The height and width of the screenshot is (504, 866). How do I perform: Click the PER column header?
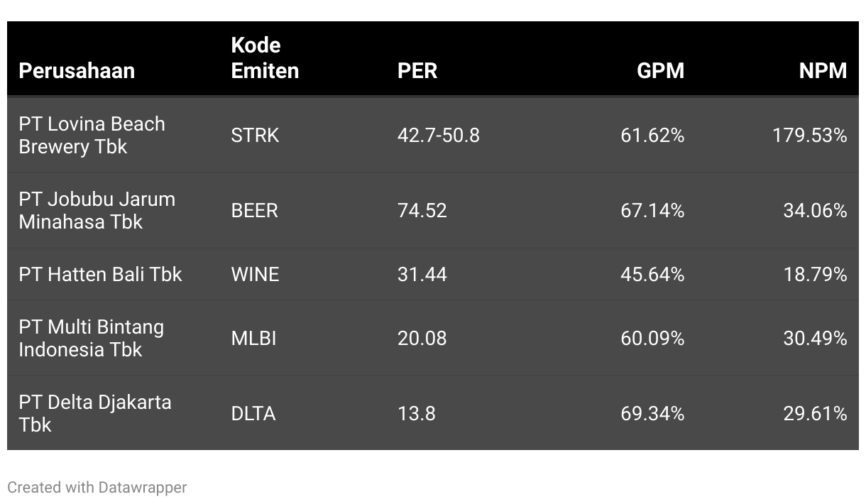point(417,71)
